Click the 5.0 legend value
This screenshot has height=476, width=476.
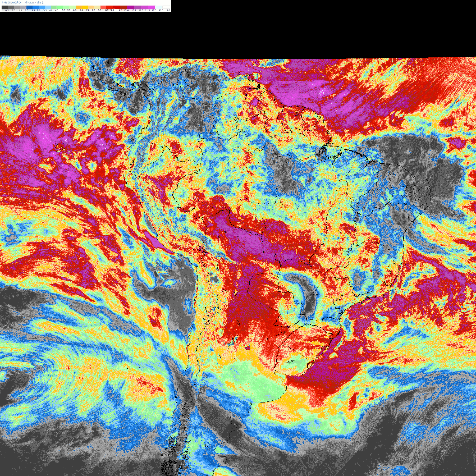click(x=63, y=10)
